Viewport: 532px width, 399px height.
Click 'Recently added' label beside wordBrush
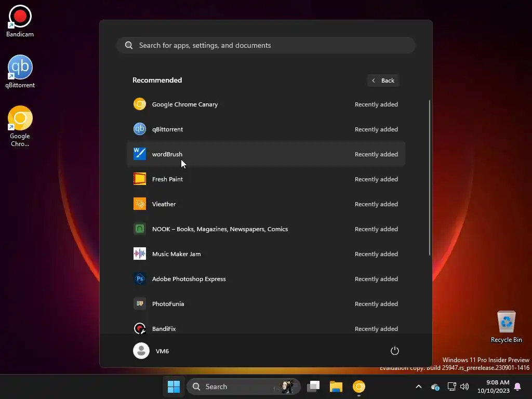click(x=376, y=154)
